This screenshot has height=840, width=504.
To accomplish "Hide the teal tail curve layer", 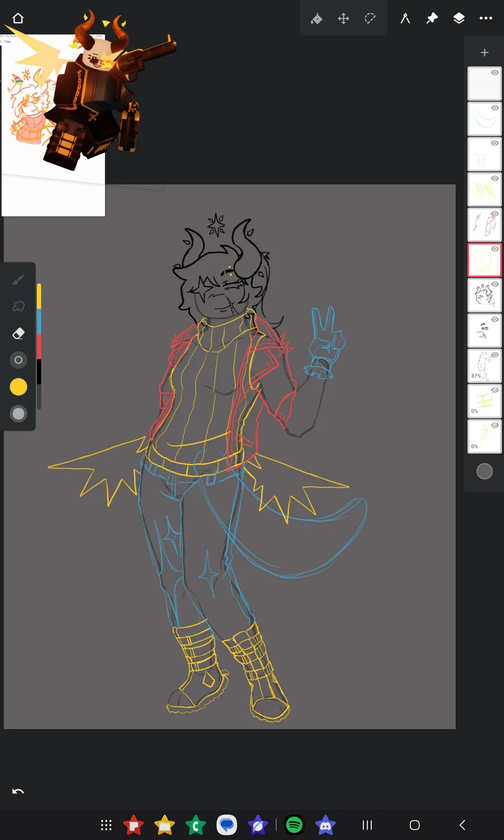I will 495,108.
